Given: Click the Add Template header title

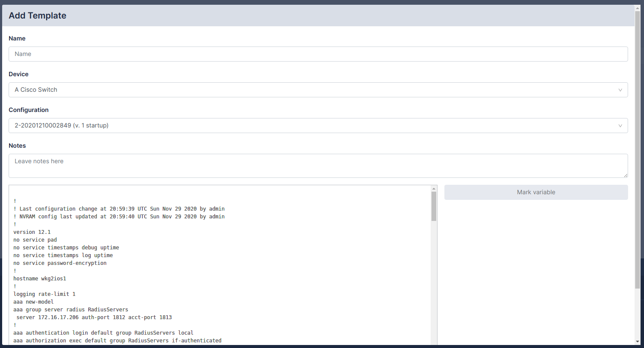Looking at the screenshot, I should tap(37, 16).
